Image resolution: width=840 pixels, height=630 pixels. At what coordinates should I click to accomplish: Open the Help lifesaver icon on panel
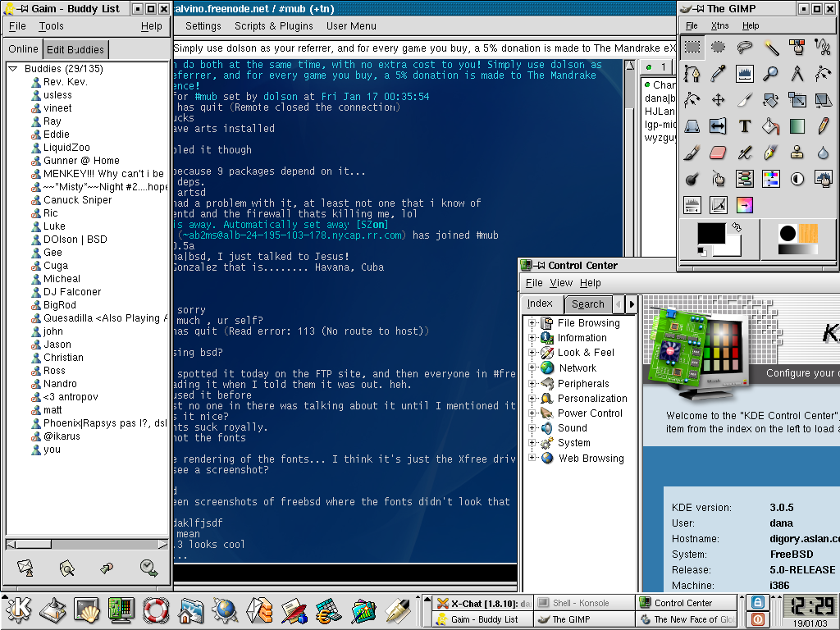[156, 610]
